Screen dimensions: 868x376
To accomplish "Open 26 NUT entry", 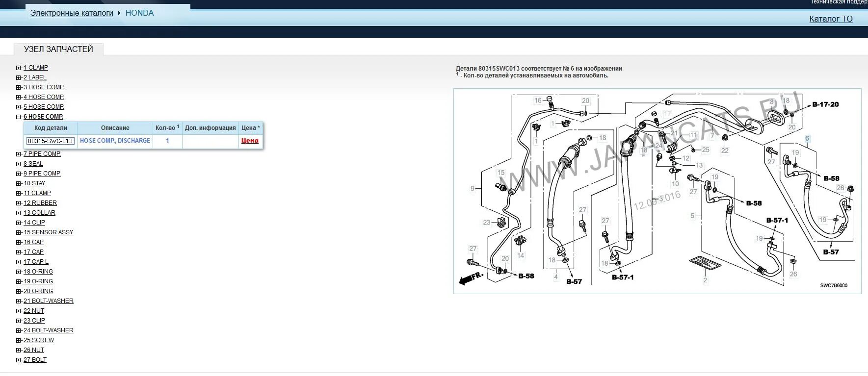I will pos(34,350).
